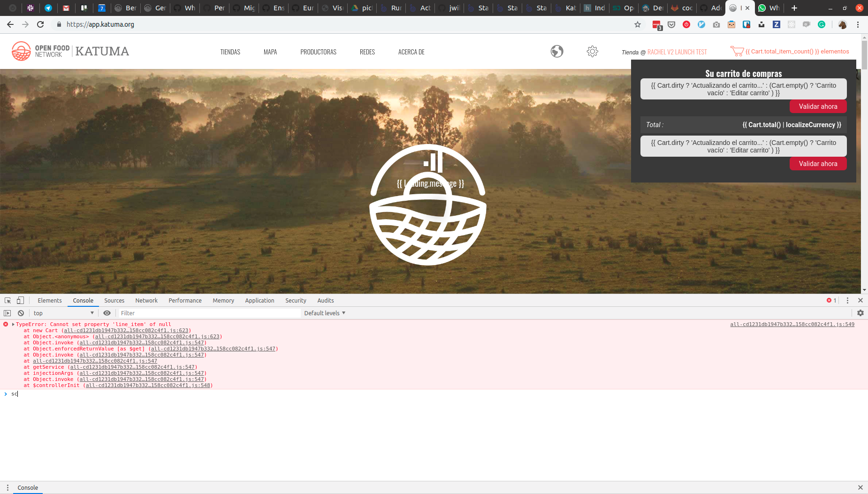Reload the current page

40,24
